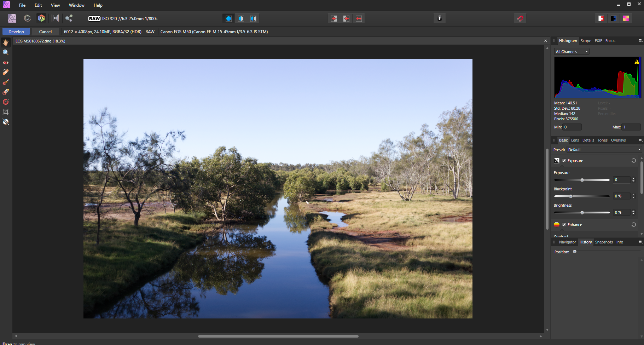Select the Overlay Gradient tool
The height and width of the screenshot is (345, 644).
6,102
